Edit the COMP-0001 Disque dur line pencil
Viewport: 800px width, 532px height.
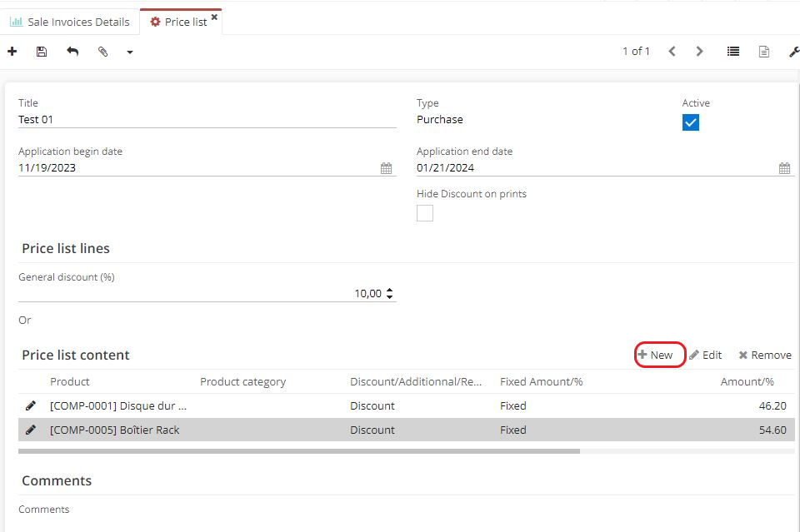[x=31, y=405]
